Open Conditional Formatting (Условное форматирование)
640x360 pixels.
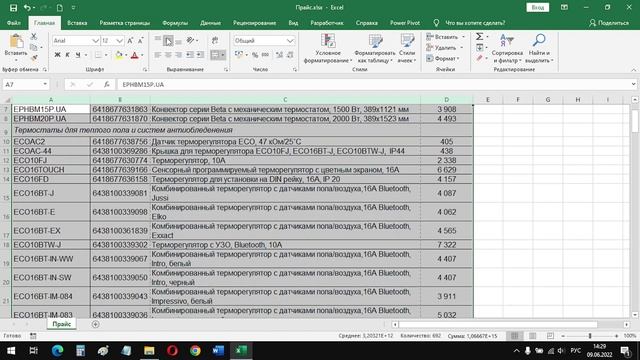[x=328, y=49]
